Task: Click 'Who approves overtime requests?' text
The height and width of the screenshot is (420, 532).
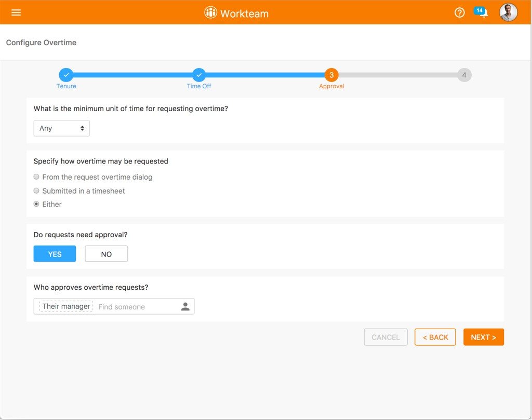Action: [91, 288]
